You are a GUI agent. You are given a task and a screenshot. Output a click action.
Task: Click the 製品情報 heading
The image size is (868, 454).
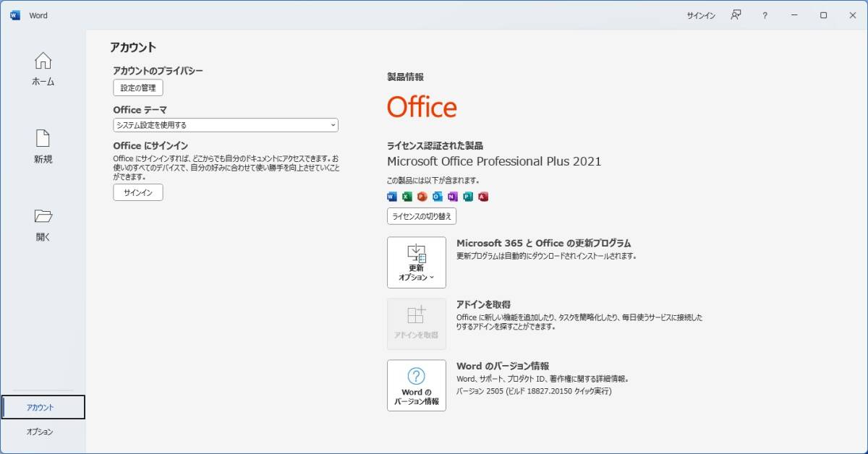405,77
